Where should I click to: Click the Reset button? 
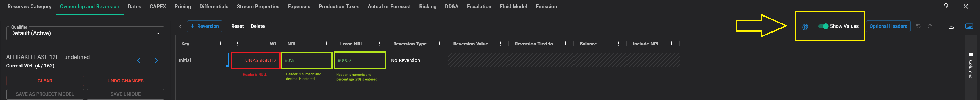click(x=237, y=26)
